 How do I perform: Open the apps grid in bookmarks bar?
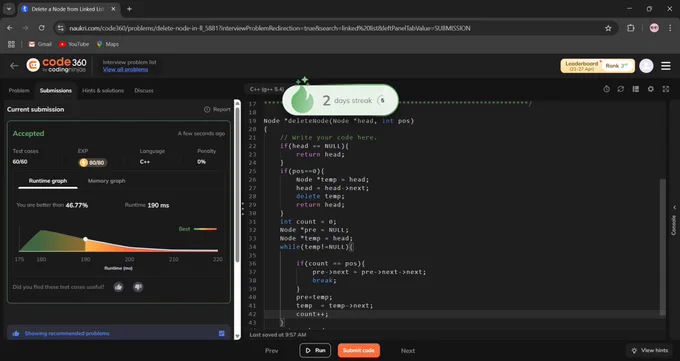click(12, 44)
